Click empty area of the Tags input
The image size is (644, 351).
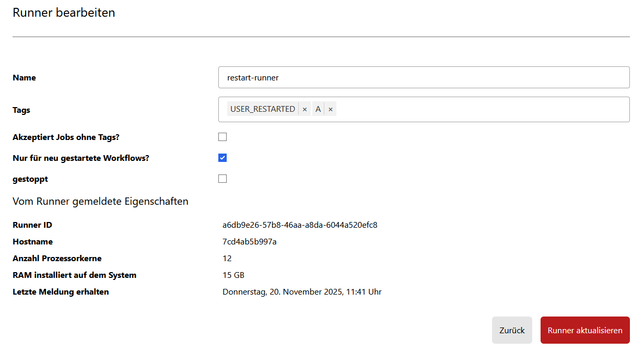pos(481,109)
